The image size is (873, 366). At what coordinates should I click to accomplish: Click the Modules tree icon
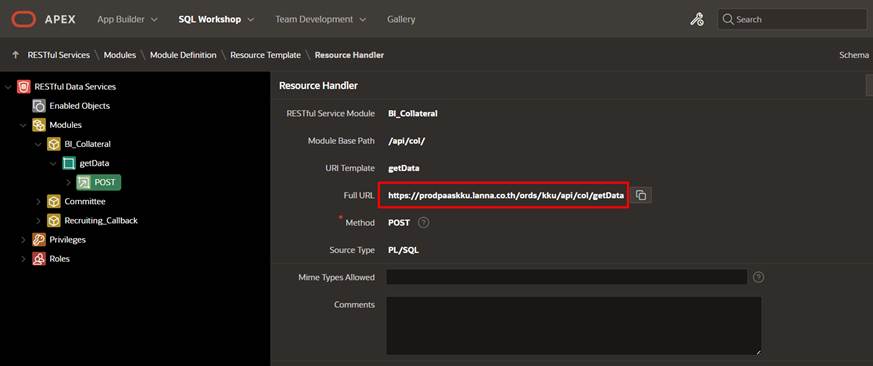[38, 125]
